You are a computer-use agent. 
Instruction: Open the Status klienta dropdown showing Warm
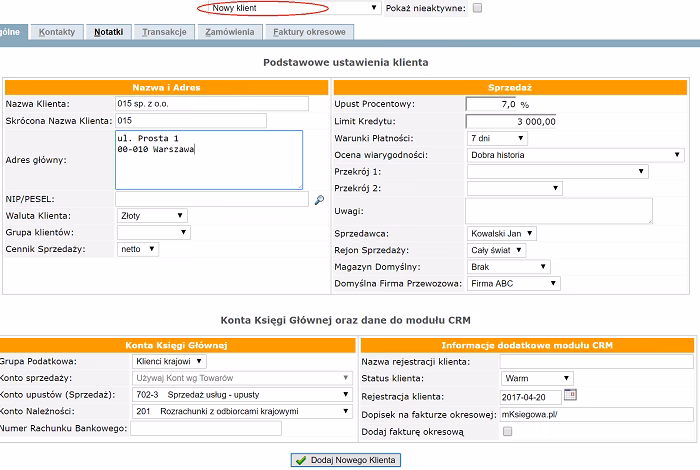[x=537, y=378]
